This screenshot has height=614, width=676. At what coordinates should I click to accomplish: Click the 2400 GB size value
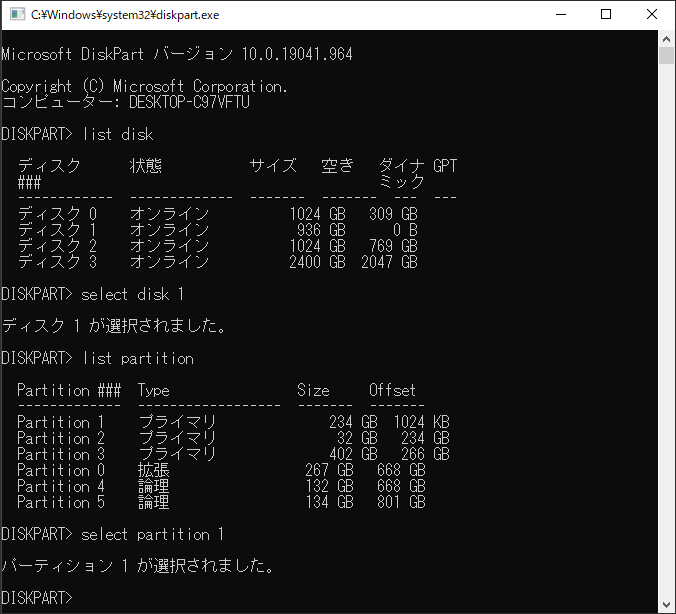pos(317,262)
